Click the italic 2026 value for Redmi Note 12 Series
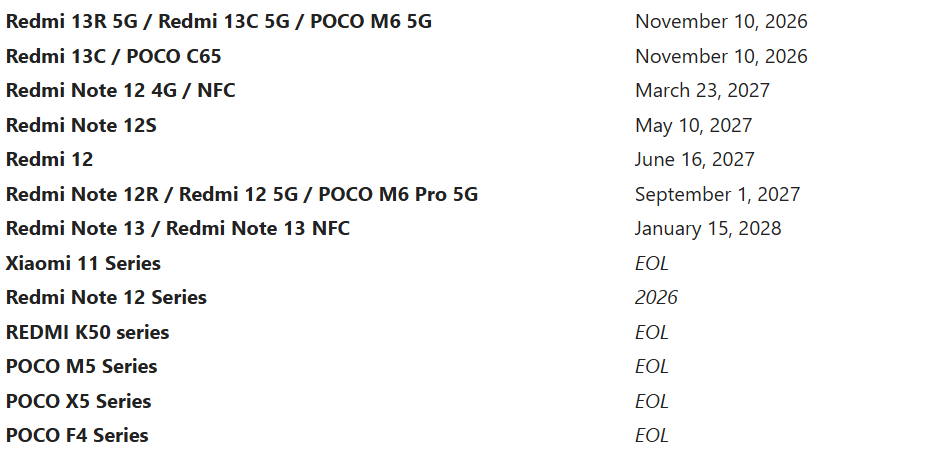The width and height of the screenshot is (940, 468). [656, 298]
